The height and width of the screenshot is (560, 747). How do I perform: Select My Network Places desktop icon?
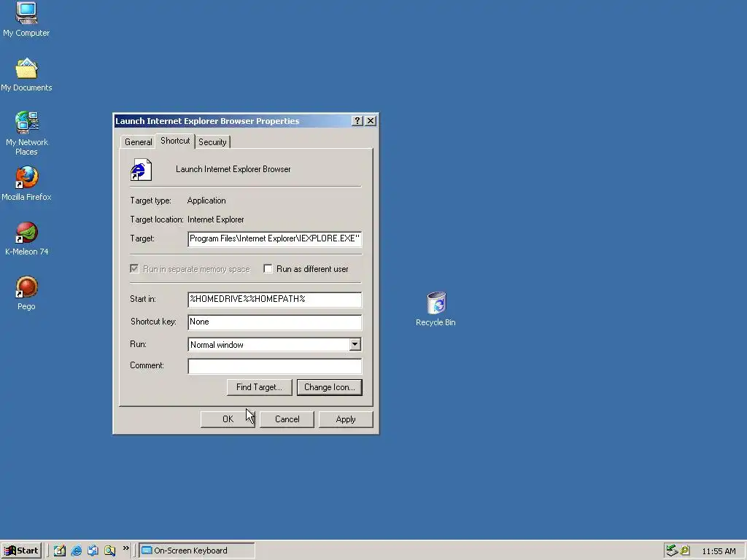tap(26, 133)
